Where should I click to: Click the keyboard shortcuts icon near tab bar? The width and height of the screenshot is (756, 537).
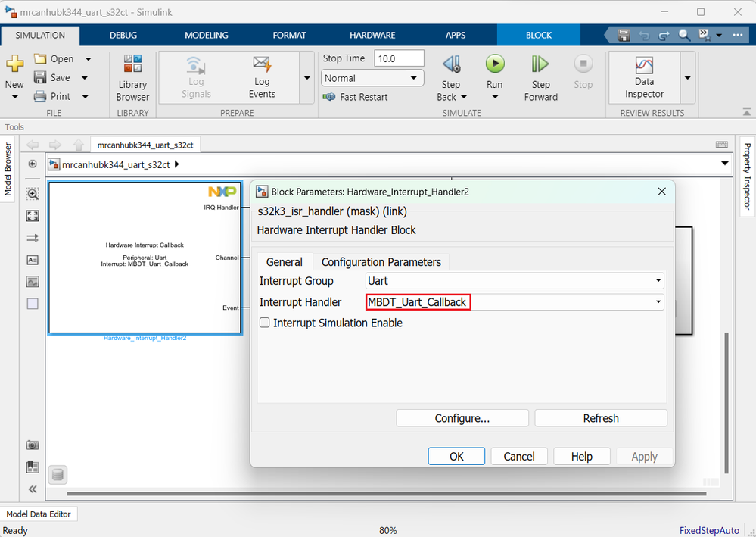(x=722, y=144)
